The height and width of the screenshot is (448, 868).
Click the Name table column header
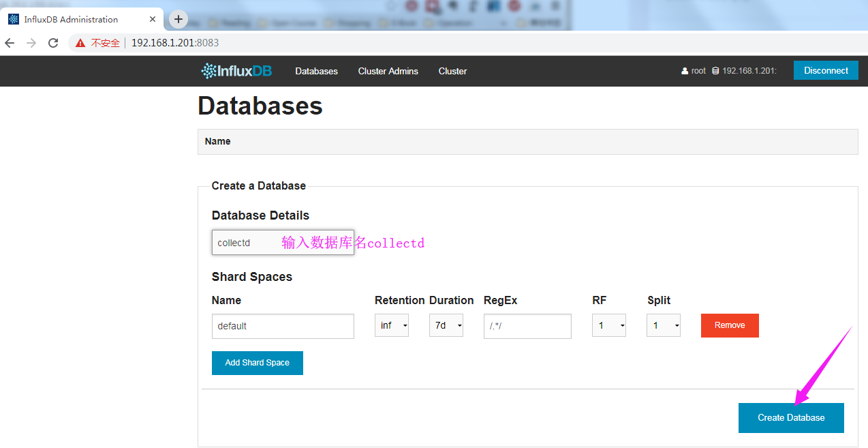[x=218, y=141]
